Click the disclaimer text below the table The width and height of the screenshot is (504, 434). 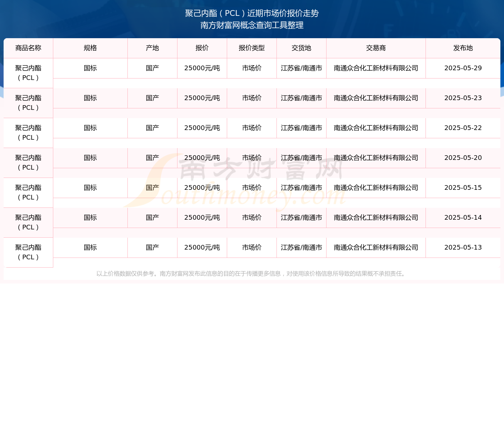(x=252, y=274)
